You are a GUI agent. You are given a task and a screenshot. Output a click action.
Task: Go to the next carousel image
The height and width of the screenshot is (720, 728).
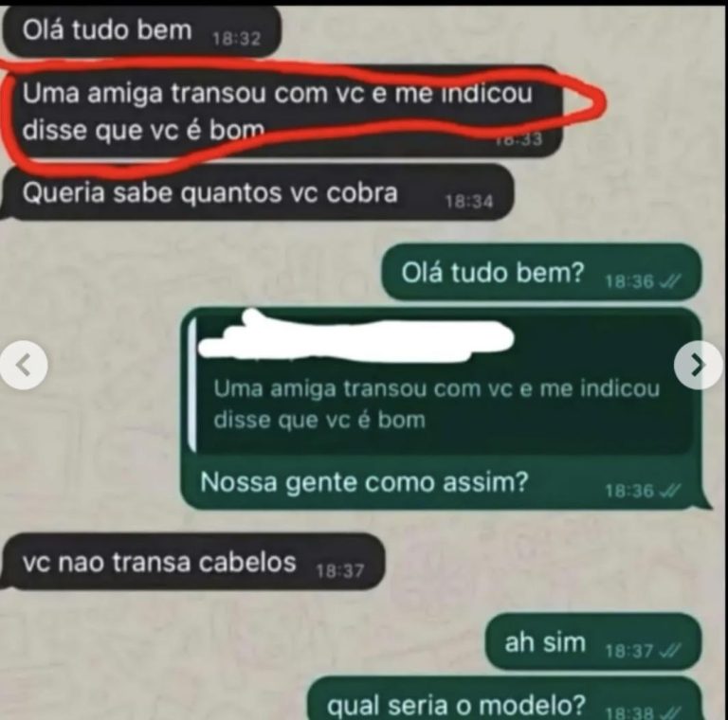click(x=698, y=365)
